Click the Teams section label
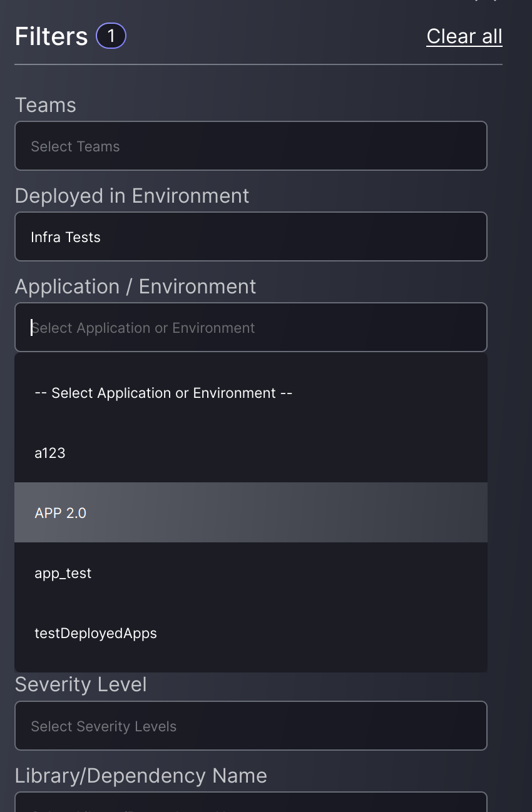Viewport: 532px width, 812px height. click(x=45, y=105)
